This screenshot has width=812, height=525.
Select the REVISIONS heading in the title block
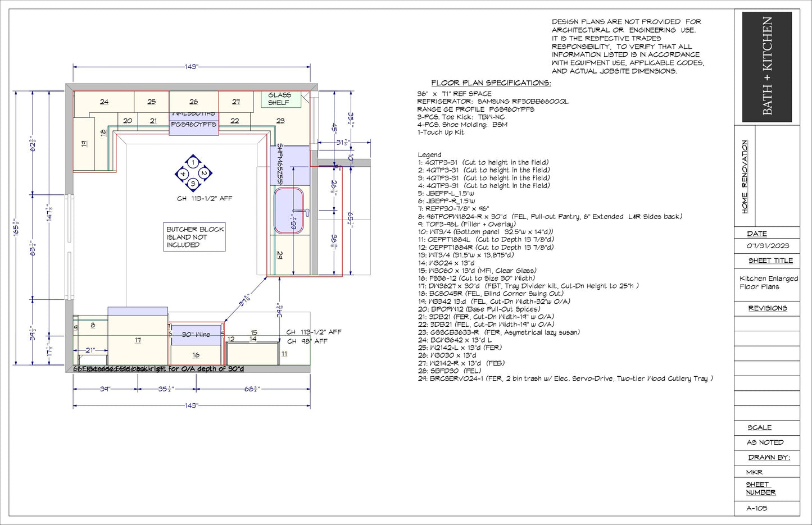(768, 308)
